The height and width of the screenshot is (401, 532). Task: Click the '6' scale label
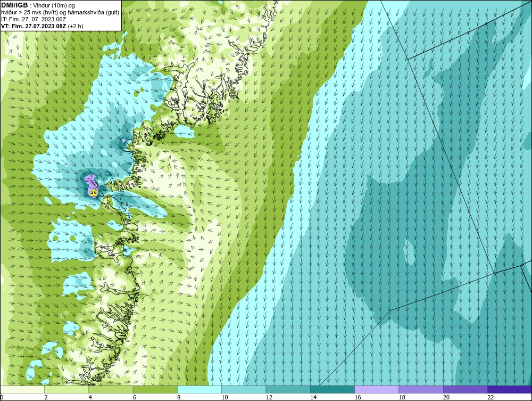[x=135, y=398]
